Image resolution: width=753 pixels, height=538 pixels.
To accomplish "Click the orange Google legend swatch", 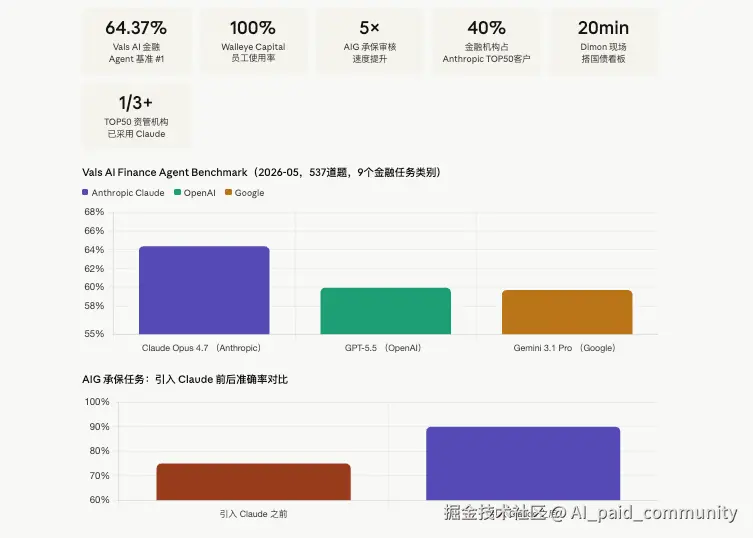I will pos(228,192).
